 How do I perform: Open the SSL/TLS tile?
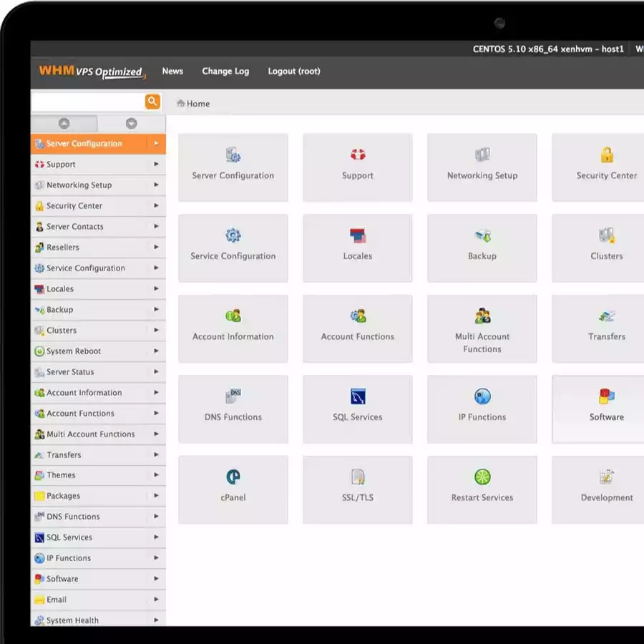coord(357,489)
